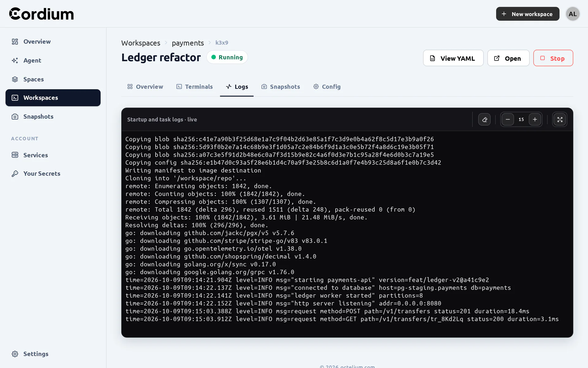Open Overview in the sidebar
Image resolution: width=588 pixels, height=368 pixels.
tap(53, 41)
